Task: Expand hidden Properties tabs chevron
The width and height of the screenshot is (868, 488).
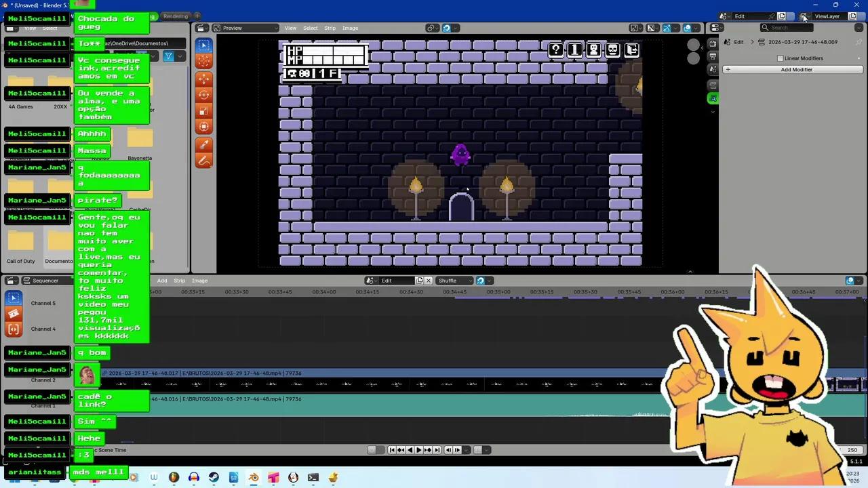Action: tap(713, 111)
